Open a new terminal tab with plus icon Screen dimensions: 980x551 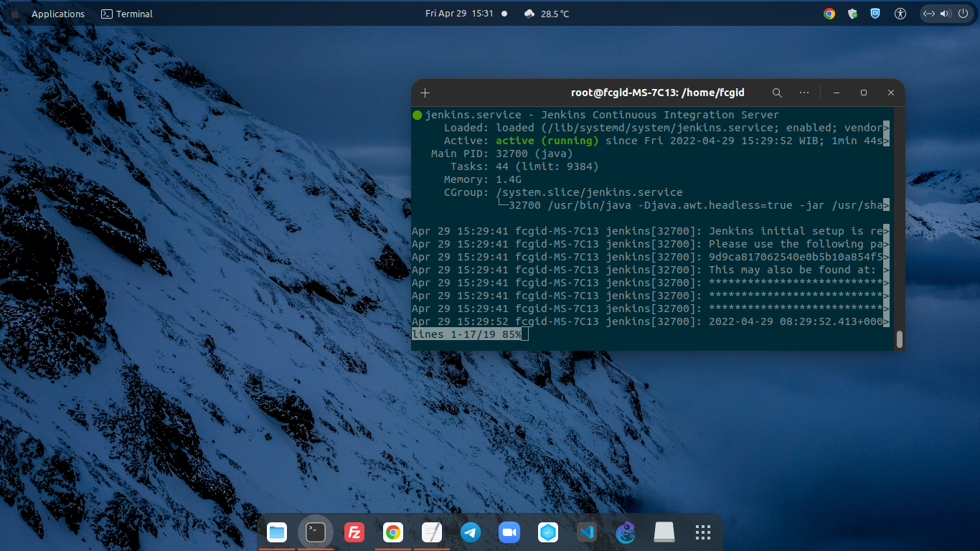click(x=425, y=93)
